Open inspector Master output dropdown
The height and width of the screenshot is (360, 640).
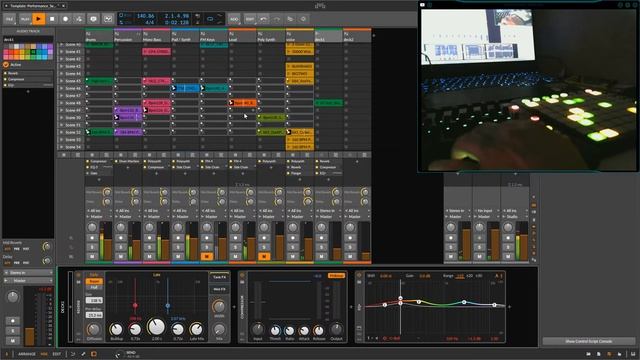click(28, 280)
